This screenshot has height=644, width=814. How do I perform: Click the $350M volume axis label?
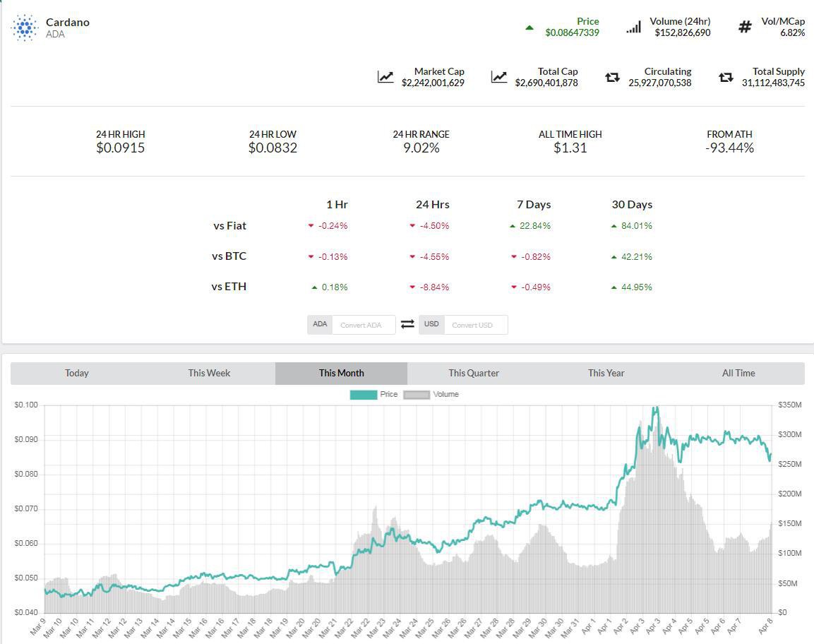coord(789,405)
